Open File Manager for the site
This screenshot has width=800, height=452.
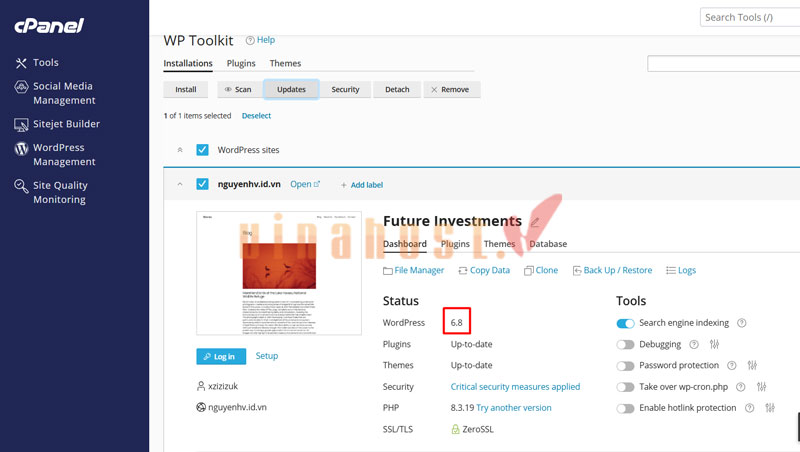[414, 270]
